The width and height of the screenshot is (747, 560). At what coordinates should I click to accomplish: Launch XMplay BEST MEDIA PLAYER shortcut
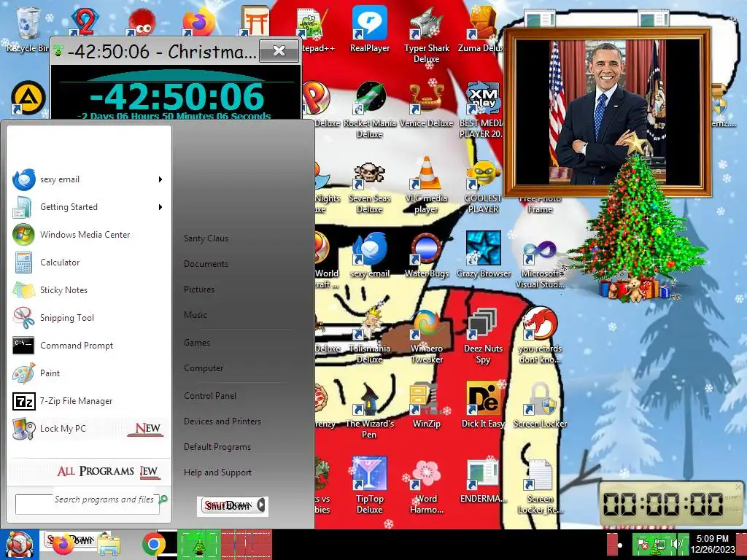pyautogui.click(x=482, y=109)
